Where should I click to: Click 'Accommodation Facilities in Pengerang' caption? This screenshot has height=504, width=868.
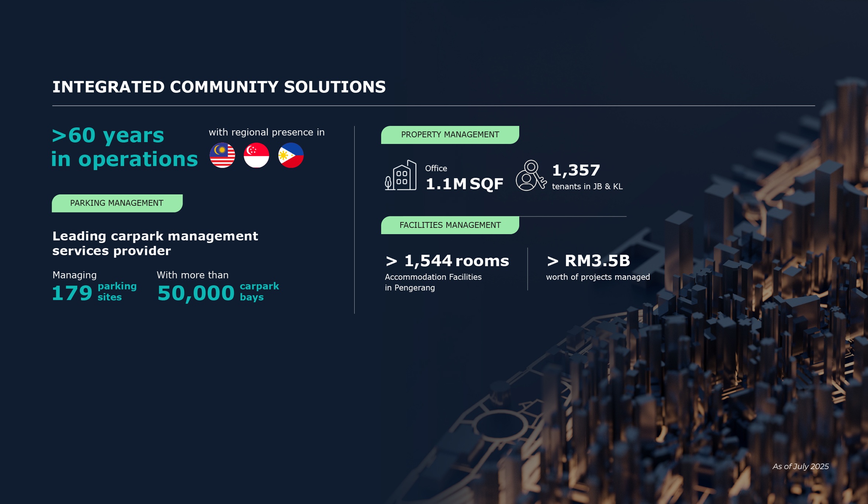click(433, 282)
